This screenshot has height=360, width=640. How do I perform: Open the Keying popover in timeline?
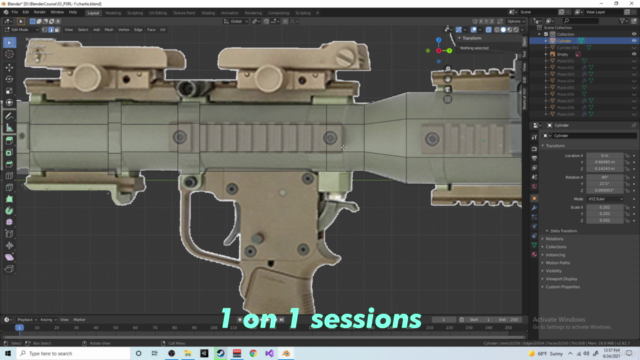[48, 320]
